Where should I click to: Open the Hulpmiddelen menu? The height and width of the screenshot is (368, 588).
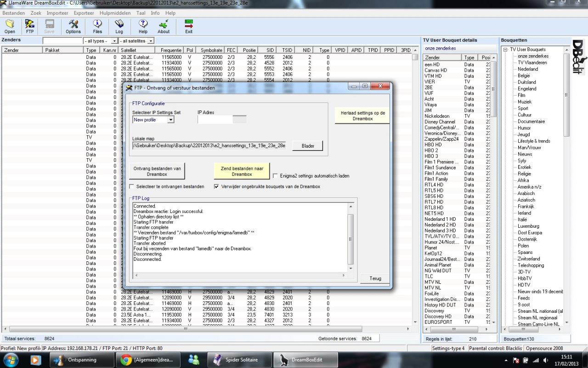[x=114, y=13]
